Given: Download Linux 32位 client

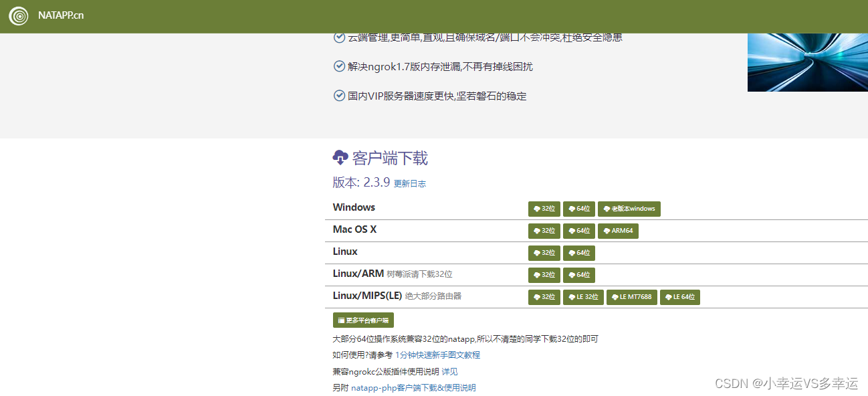Looking at the screenshot, I should pyautogui.click(x=544, y=253).
